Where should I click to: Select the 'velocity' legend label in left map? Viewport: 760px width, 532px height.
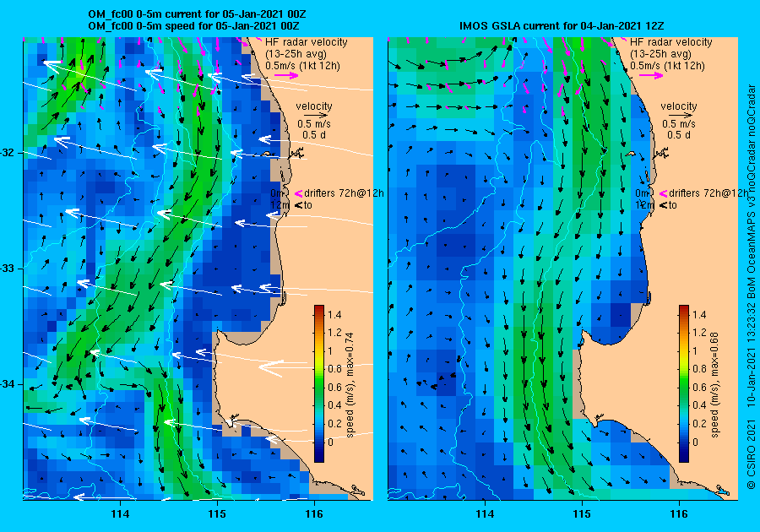(314, 106)
